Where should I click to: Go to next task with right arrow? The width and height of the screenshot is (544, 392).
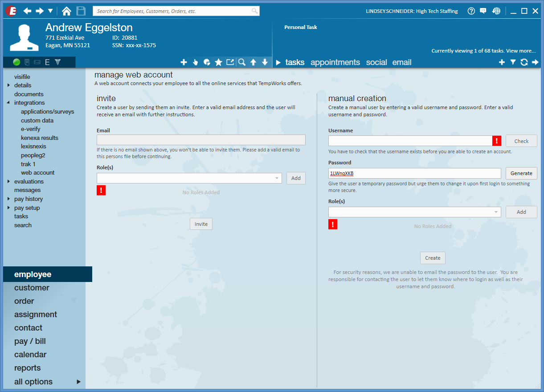[x=535, y=62]
